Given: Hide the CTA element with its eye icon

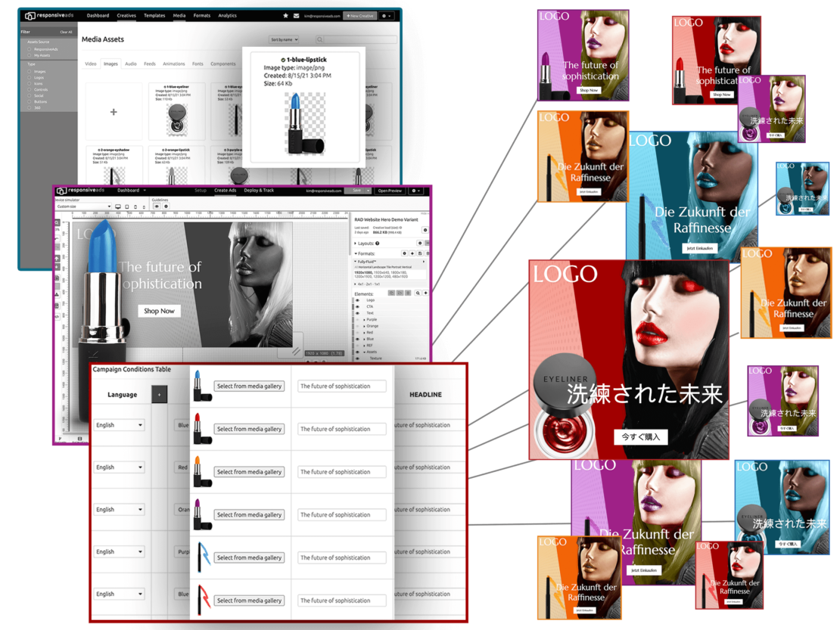Looking at the screenshot, I should coord(358,307).
